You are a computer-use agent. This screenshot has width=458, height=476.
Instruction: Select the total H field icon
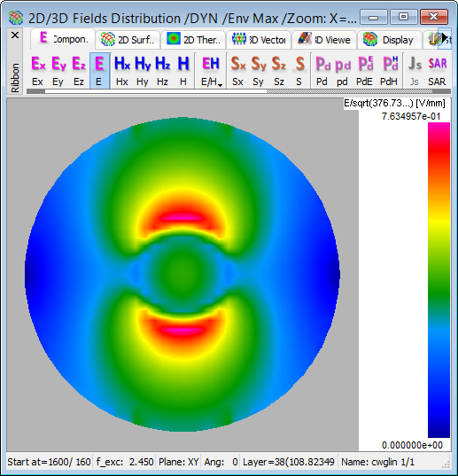click(x=183, y=71)
